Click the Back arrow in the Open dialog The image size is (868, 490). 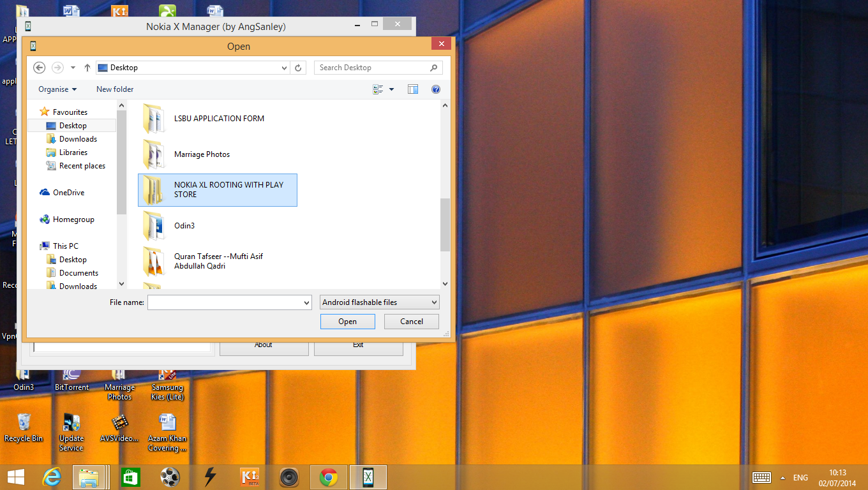pyautogui.click(x=40, y=68)
